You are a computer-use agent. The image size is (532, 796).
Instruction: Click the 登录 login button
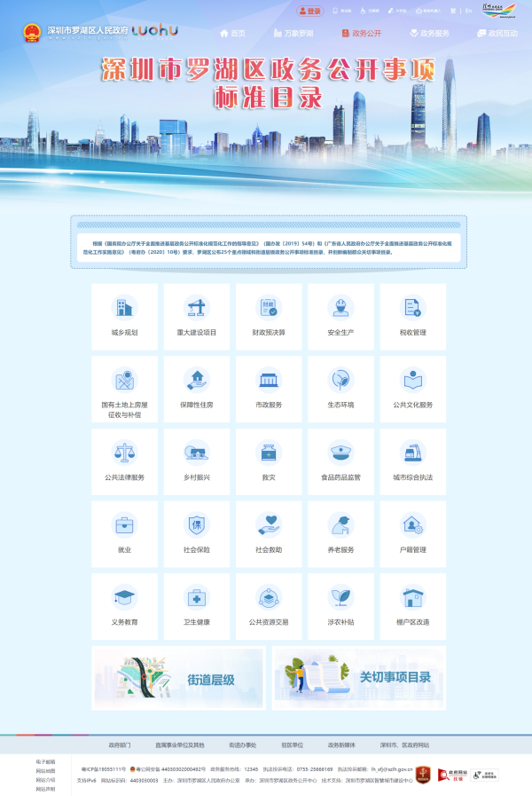point(310,12)
